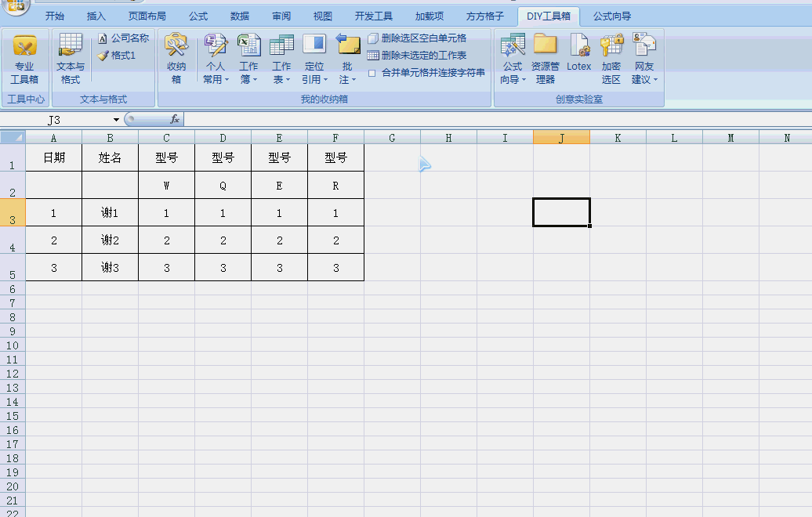Image resolution: width=812 pixels, height=517 pixels.
Task: Click the 加密选区 encrypt selection icon
Action: tap(611, 60)
